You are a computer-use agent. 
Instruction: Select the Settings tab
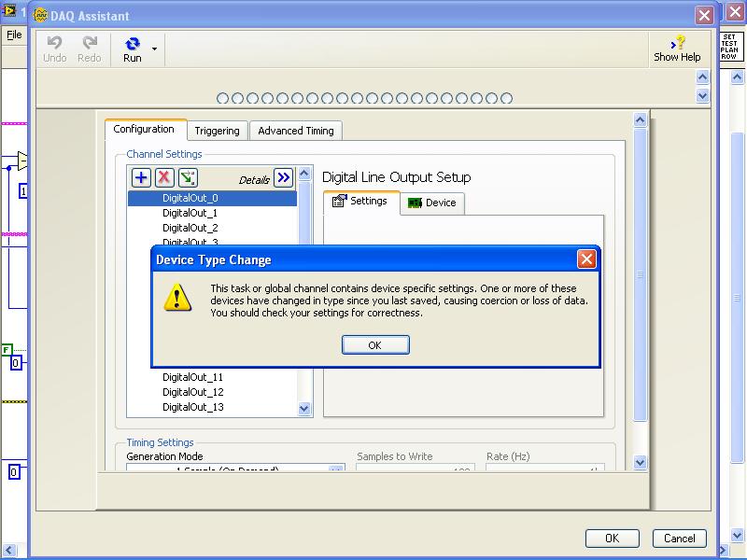[360, 202]
